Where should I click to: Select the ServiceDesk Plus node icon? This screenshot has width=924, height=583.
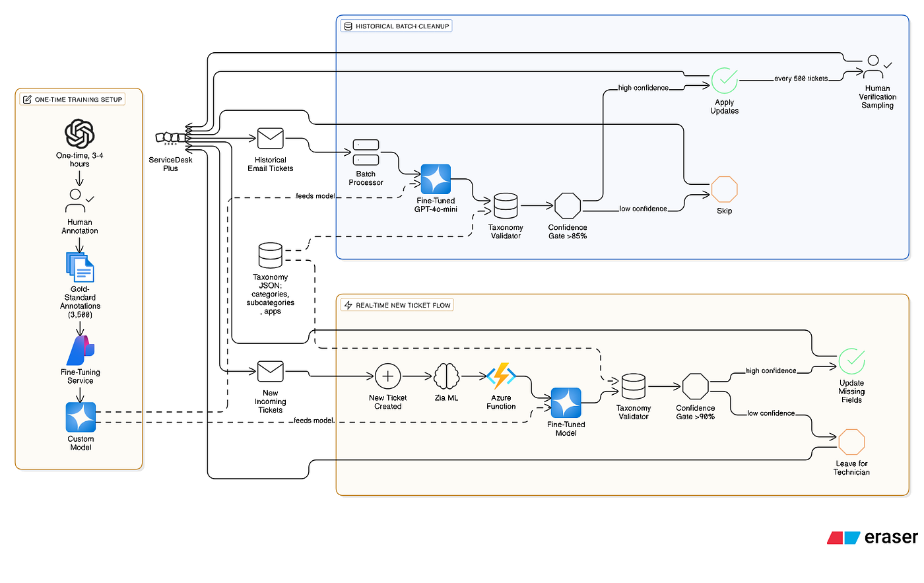click(171, 138)
